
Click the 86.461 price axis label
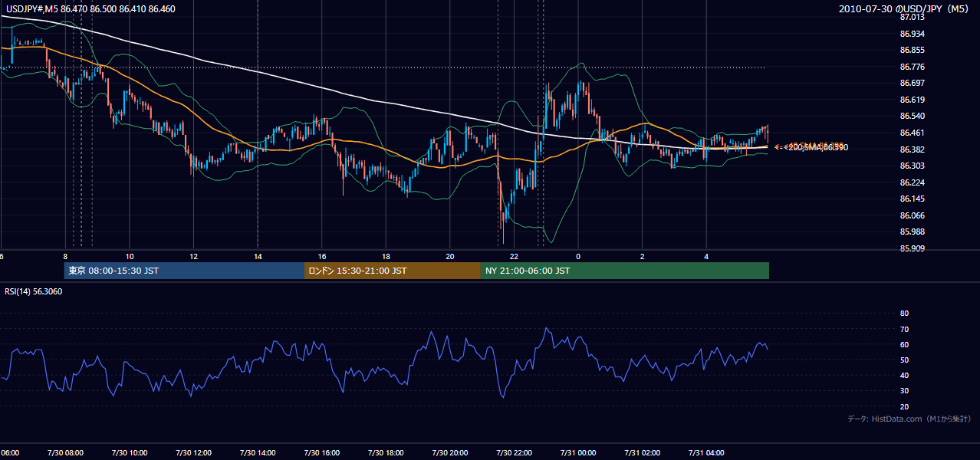pos(912,133)
